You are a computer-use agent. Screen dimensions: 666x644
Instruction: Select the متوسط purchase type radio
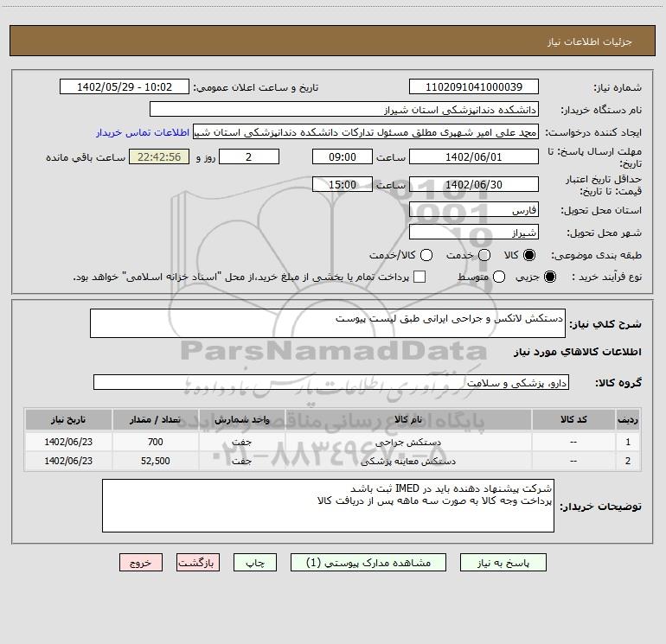499,277
